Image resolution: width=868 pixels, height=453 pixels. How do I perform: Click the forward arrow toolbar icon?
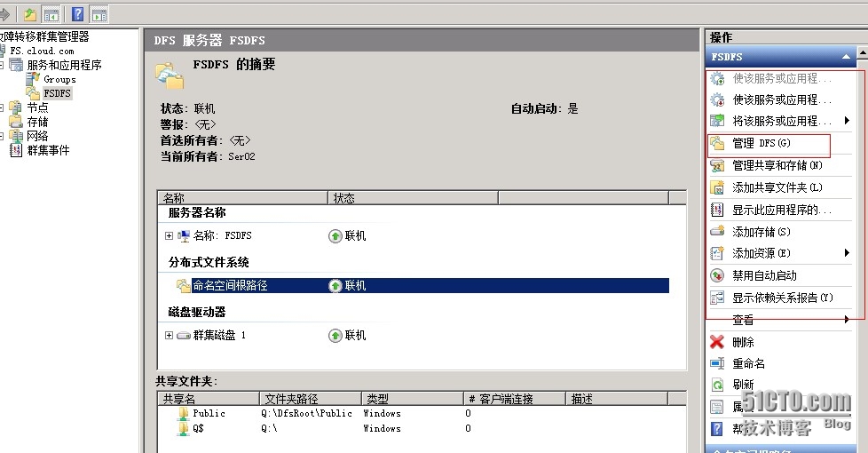click(4, 14)
